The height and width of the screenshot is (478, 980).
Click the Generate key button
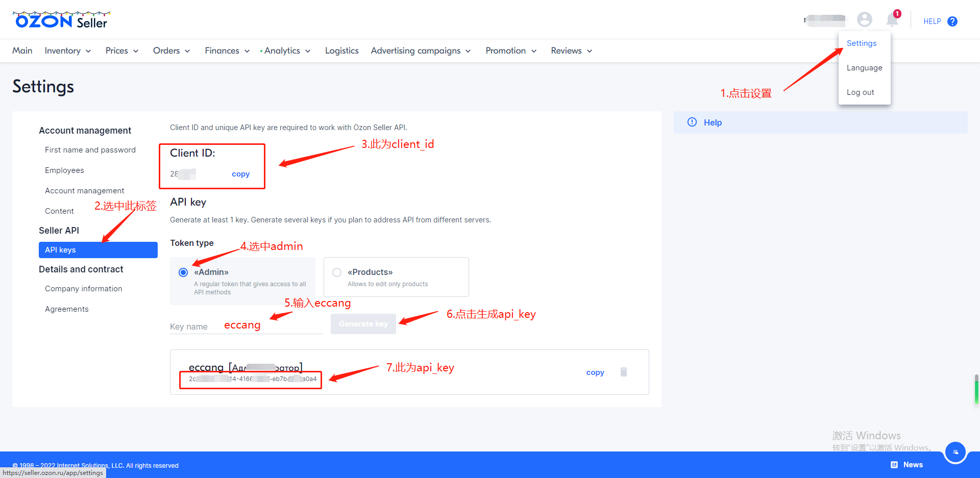[x=363, y=324]
